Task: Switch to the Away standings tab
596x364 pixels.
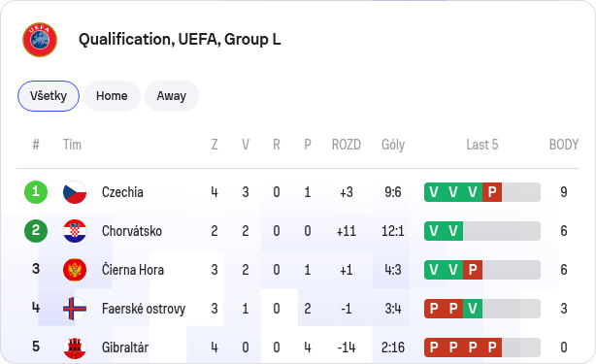Action: [172, 96]
